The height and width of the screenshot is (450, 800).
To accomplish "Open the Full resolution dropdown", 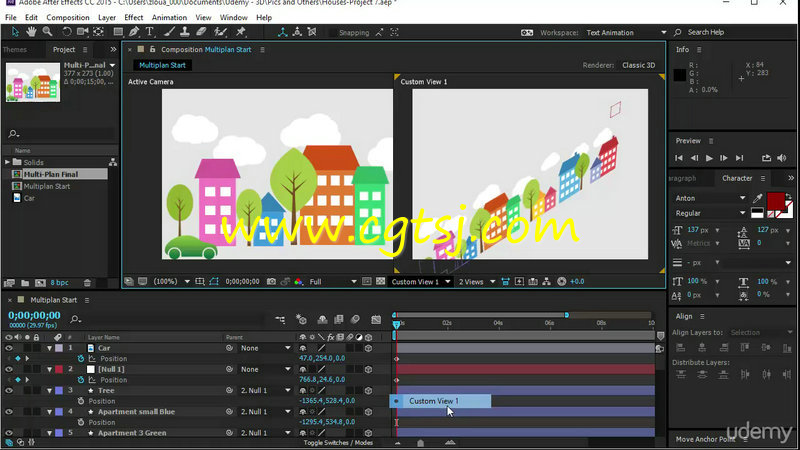I will [333, 282].
